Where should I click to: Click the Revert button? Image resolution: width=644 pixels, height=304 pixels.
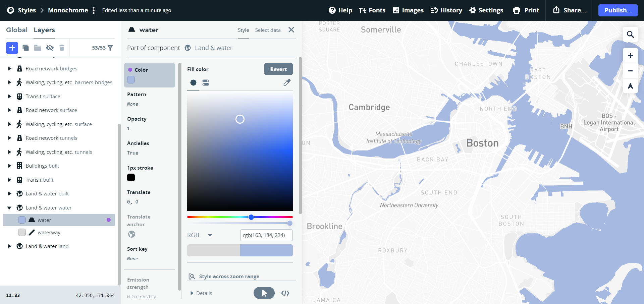[x=278, y=69]
